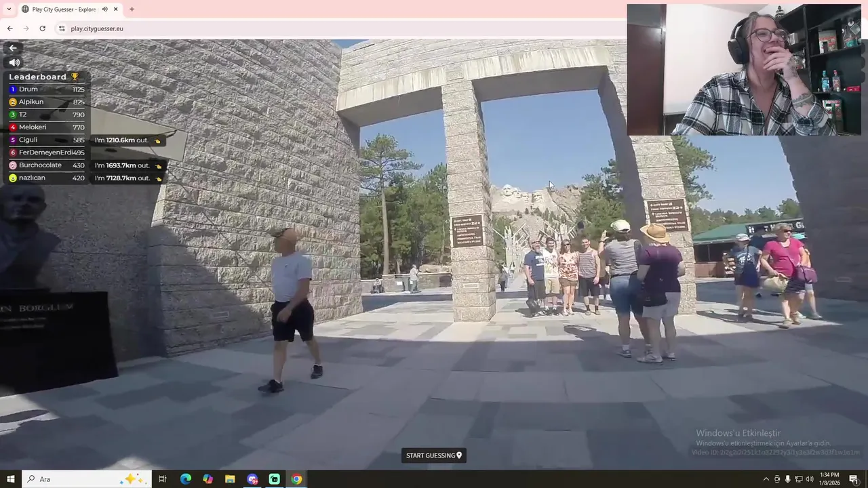Select player nazlıcan in the leaderboard
The width and height of the screenshot is (868, 488).
click(47, 178)
